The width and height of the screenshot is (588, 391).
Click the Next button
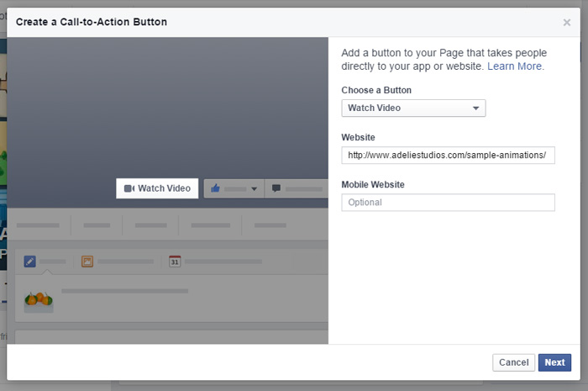click(554, 362)
